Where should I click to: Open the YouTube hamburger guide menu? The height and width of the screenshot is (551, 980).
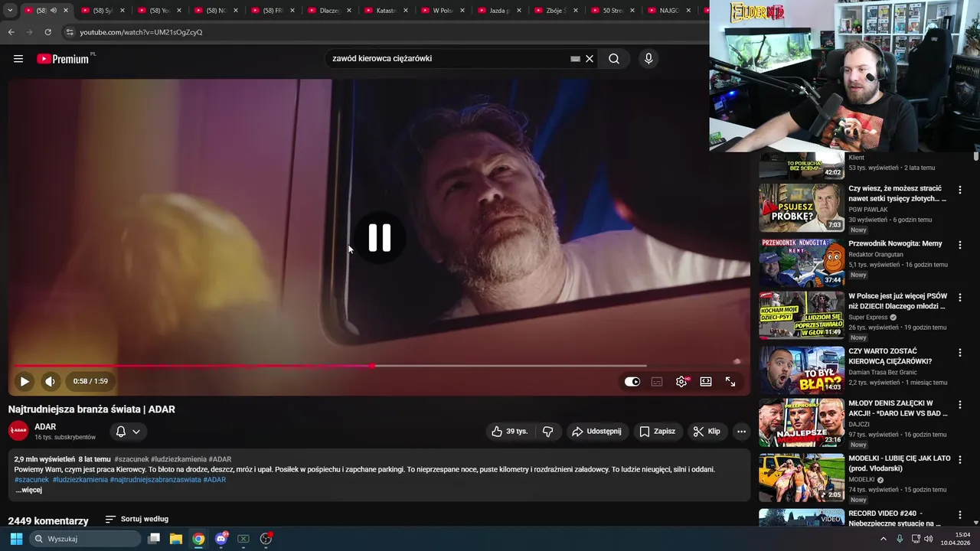[x=18, y=59]
